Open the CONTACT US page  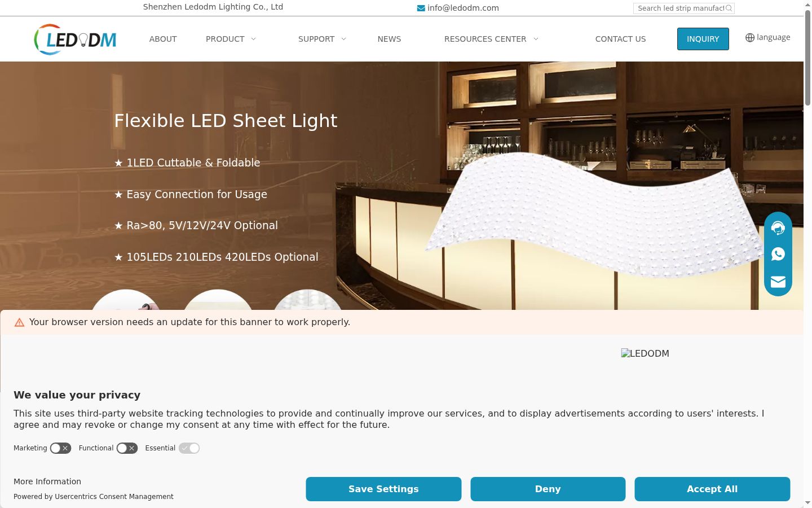tap(620, 39)
